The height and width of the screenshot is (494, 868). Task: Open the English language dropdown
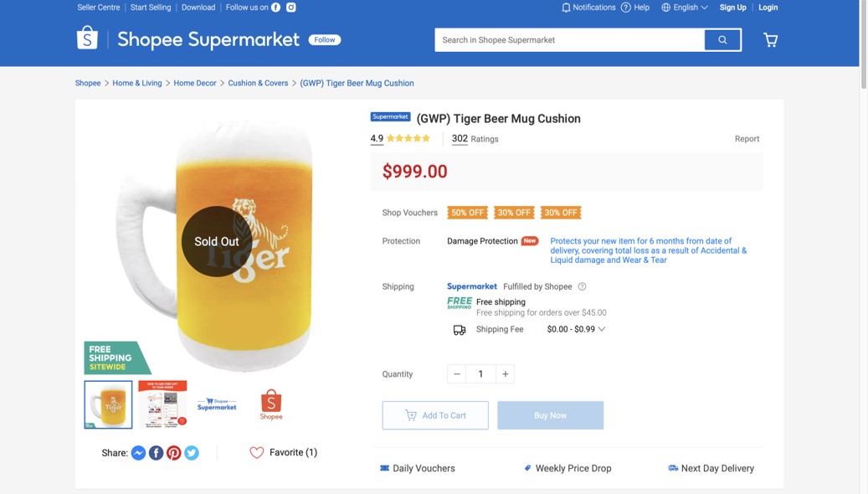coord(685,8)
